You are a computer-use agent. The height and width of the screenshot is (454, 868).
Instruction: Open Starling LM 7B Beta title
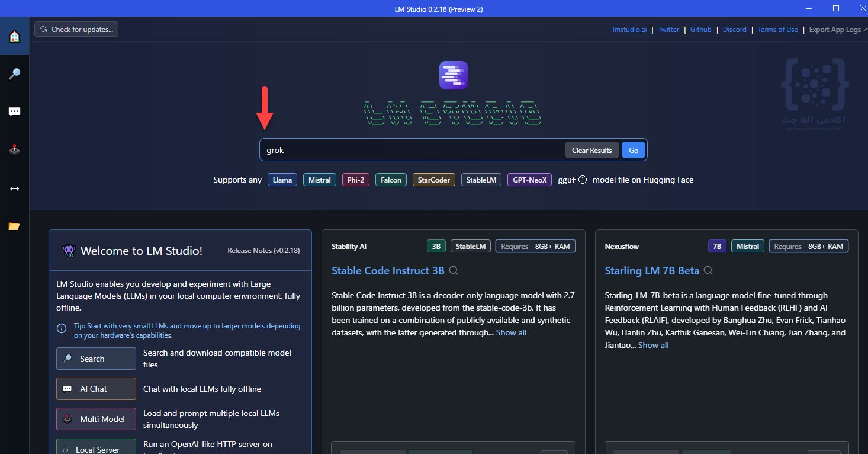pyautogui.click(x=652, y=271)
